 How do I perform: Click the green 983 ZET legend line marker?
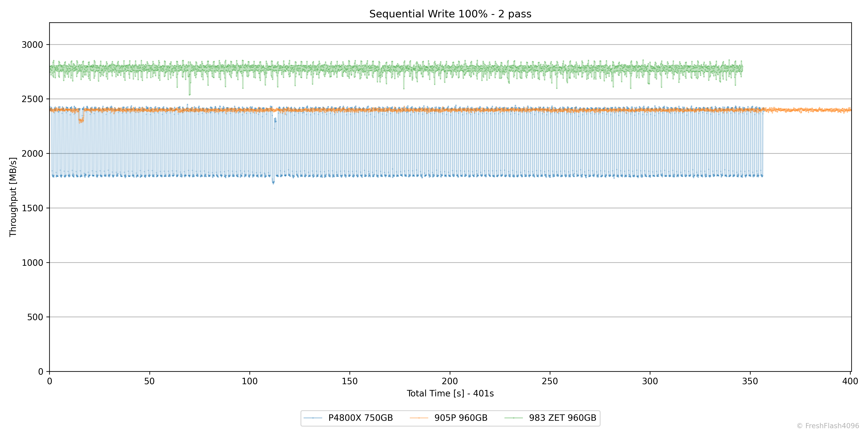[514, 418]
